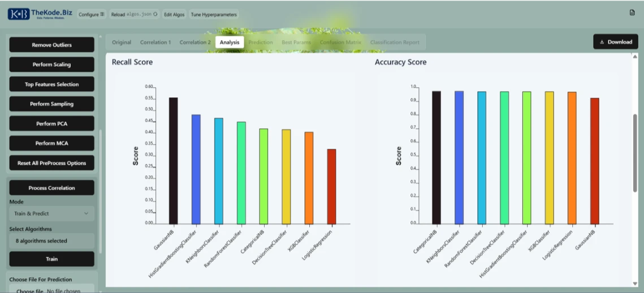
Task: Open the Confusion Matrix tab
Action: pyautogui.click(x=340, y=42)
